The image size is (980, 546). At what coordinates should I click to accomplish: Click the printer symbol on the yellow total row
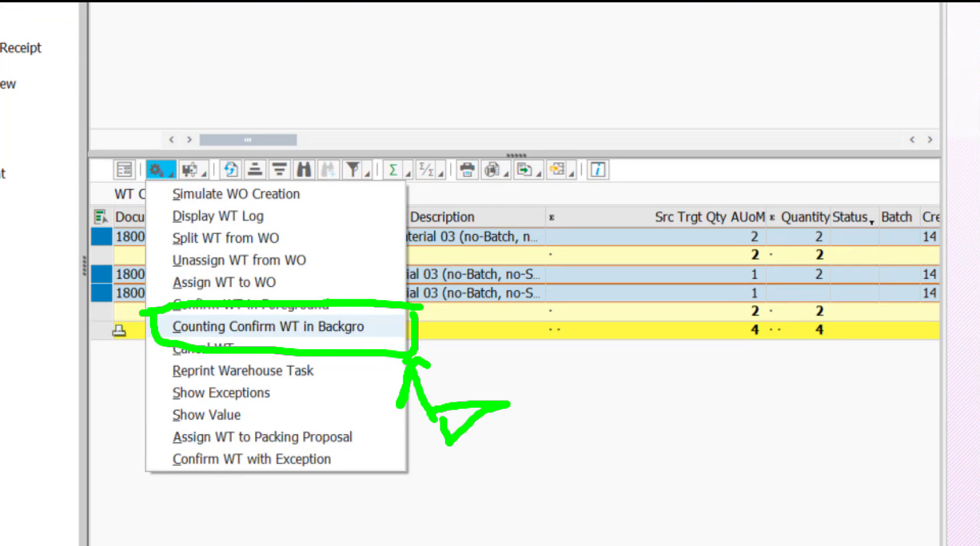coord(118,330)
